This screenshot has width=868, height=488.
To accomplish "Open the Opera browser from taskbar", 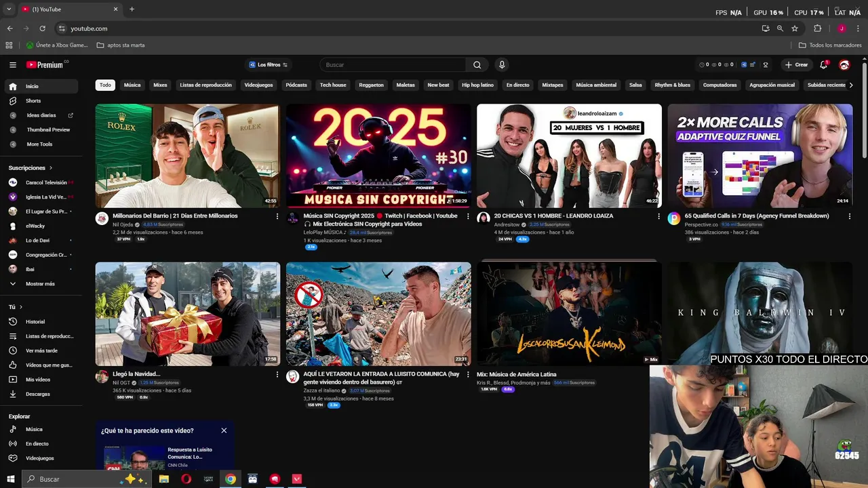I will [x=186, y=479].
